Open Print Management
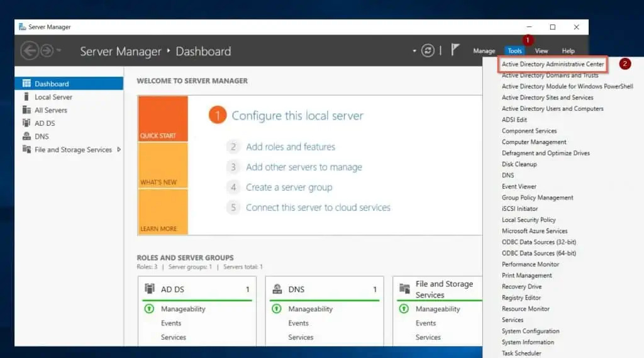The height and width of the screenshot is (358, 644). (x=526, y=276)
